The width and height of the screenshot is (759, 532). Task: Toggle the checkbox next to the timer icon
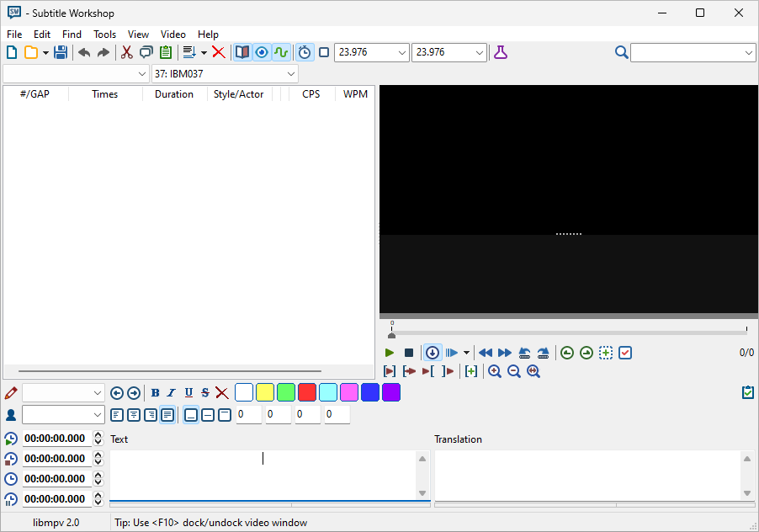[324, 52]
